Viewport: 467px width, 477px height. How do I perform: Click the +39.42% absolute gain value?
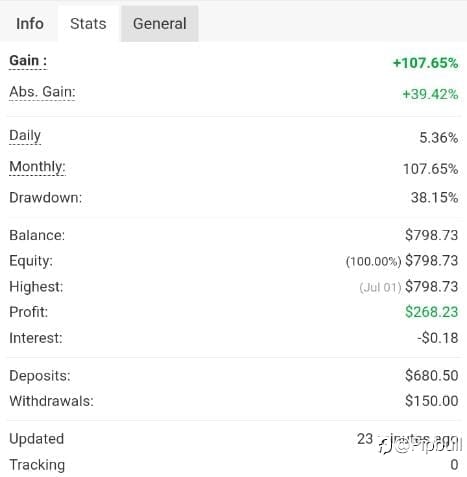tap(430, 94)
